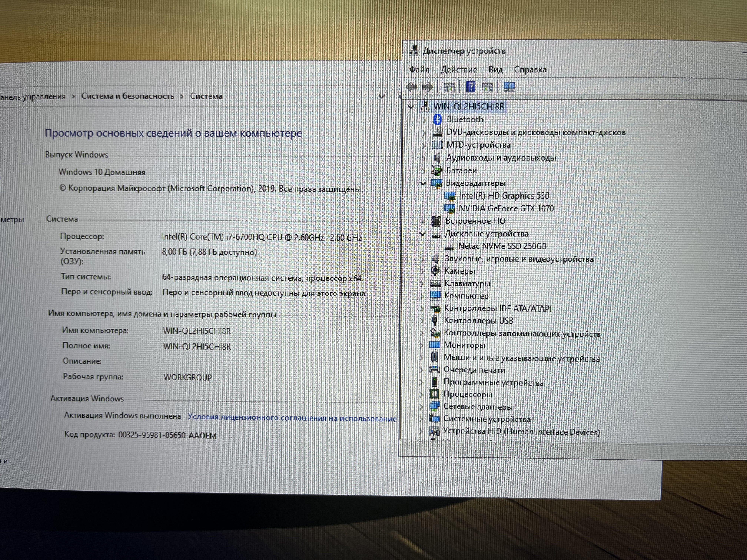
Task: Open the address bar history dropdown arrow
Action: [x=382, y=97]
